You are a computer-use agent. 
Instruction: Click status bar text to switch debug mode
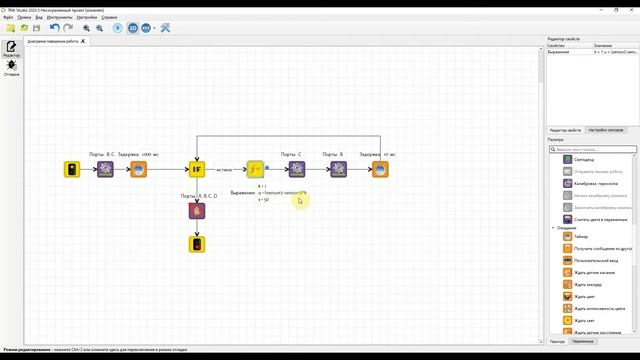tap(95, 350)
